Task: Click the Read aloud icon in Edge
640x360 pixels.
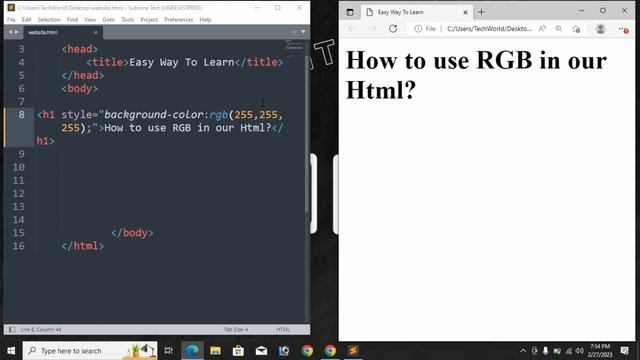Action: click(542, 29)
